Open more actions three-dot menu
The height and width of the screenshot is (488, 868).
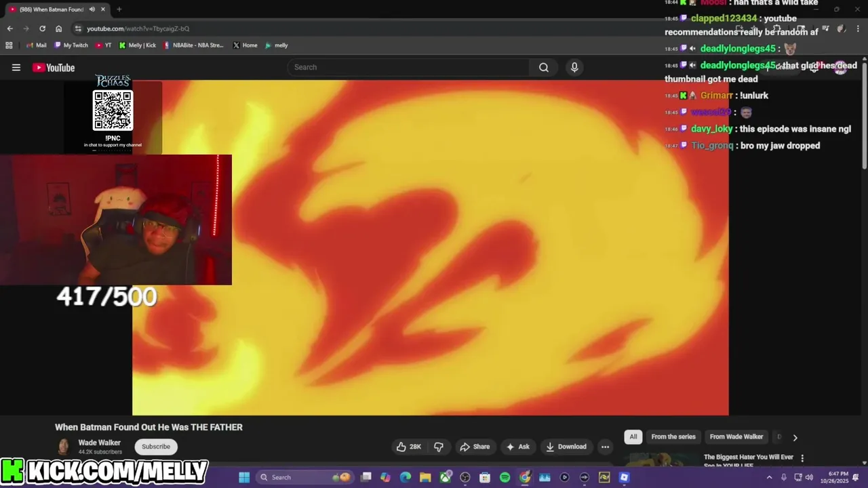[x=605, y=447]
